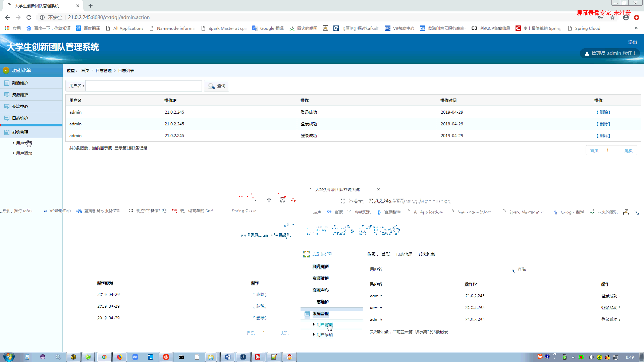Select the 用户添加 submenu item
Viewport: 644px width, 362px height.
pos(24,153)
